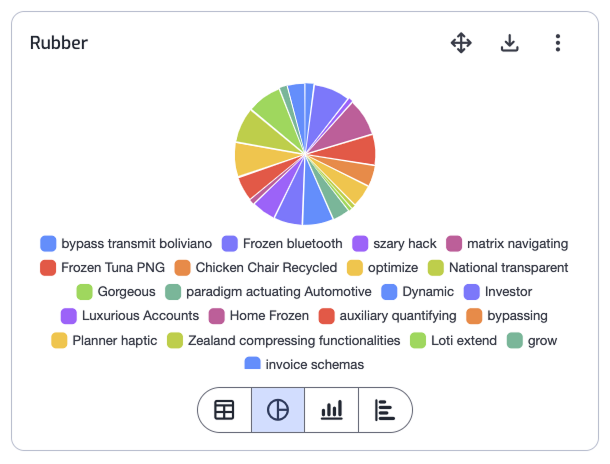The width and height of the screenshot is (610, 464).
Task: Toggle Frozen bluetooth legend entry
Action: point(282,244)
